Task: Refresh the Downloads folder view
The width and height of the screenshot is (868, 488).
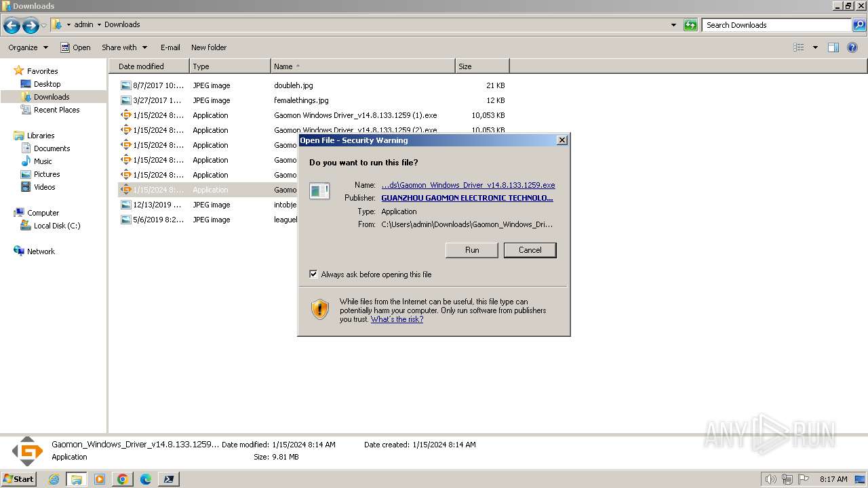Action: tap(690, 25)
